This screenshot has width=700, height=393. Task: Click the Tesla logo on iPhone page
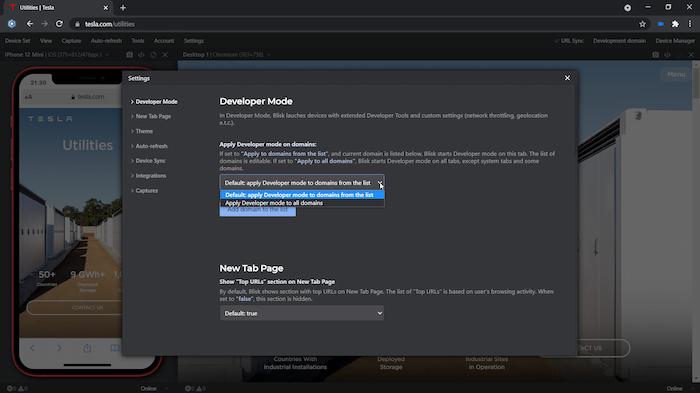50,119
